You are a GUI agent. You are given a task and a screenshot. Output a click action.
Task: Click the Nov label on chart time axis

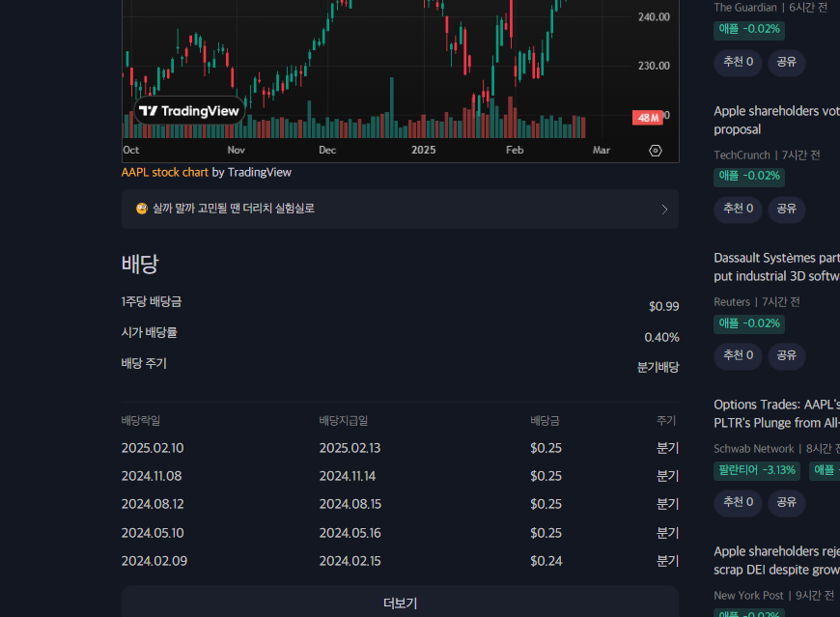point(237,150)
